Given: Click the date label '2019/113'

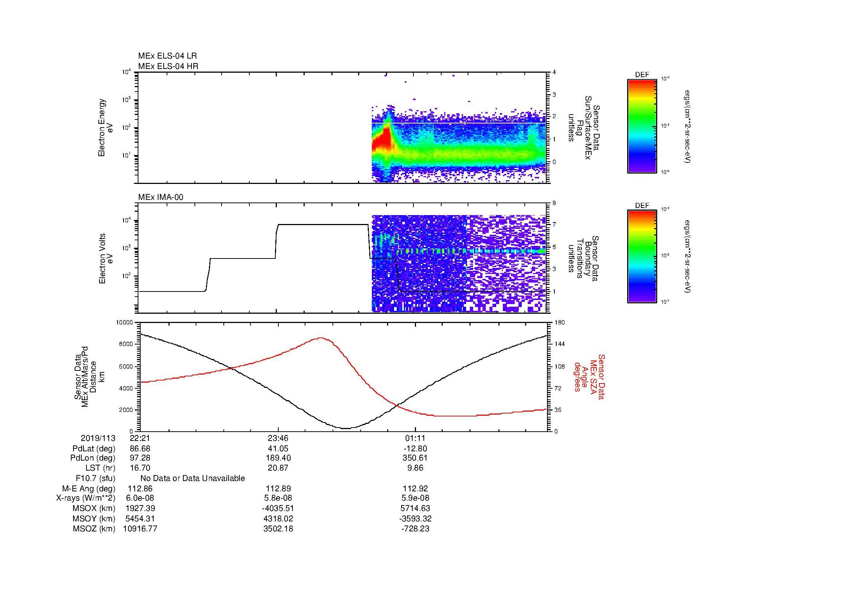Looking at the screenshot, I should coord(98,438).
